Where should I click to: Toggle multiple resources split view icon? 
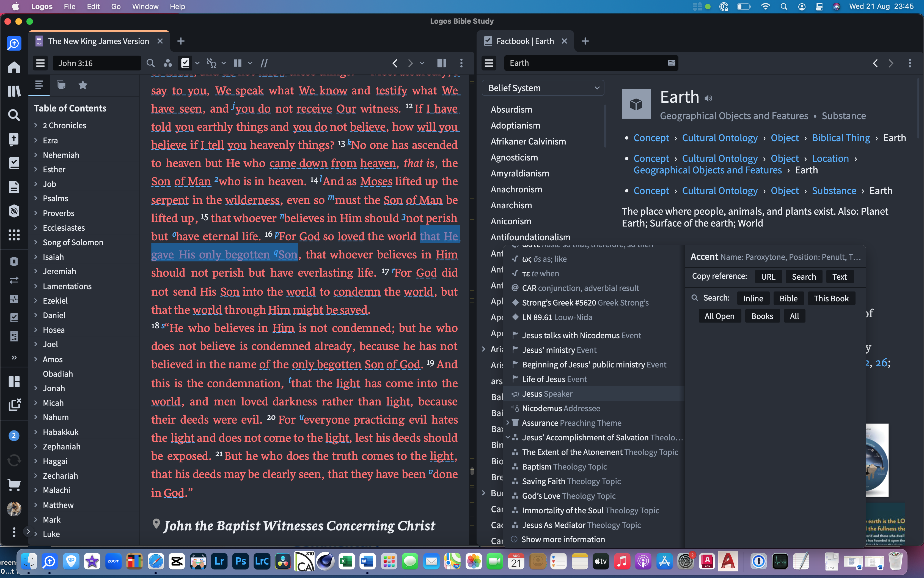pos(441,63)
